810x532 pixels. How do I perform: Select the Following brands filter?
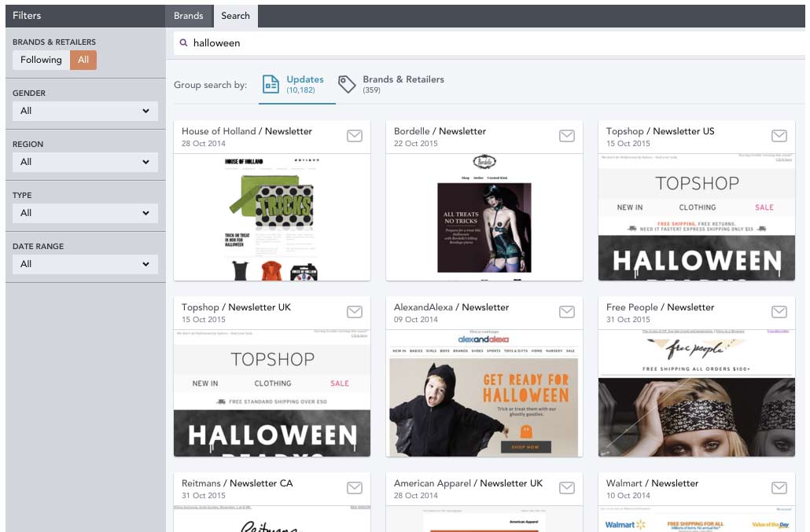coord(42,60)
